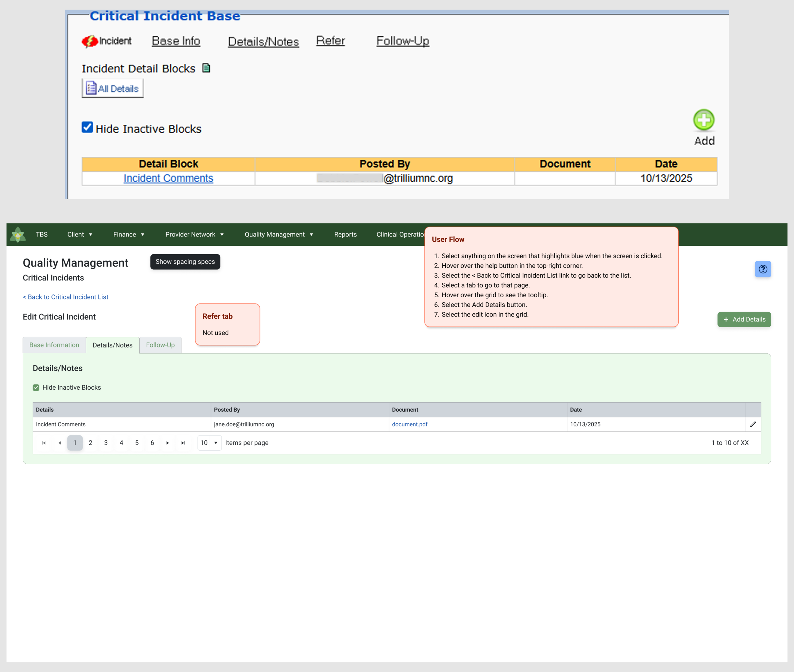
Task: Click the pencil edit icon in grid
Action: [753, 424]
